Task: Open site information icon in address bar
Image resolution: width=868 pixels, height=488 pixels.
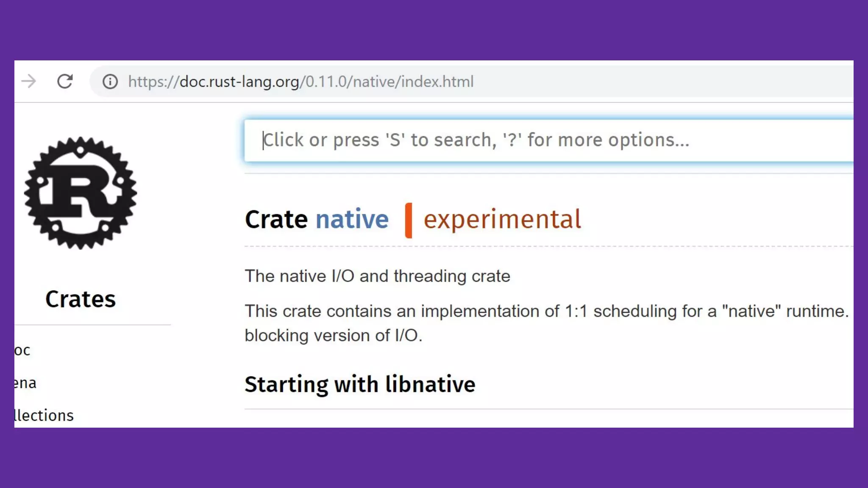Action: (x=110, y=81)
